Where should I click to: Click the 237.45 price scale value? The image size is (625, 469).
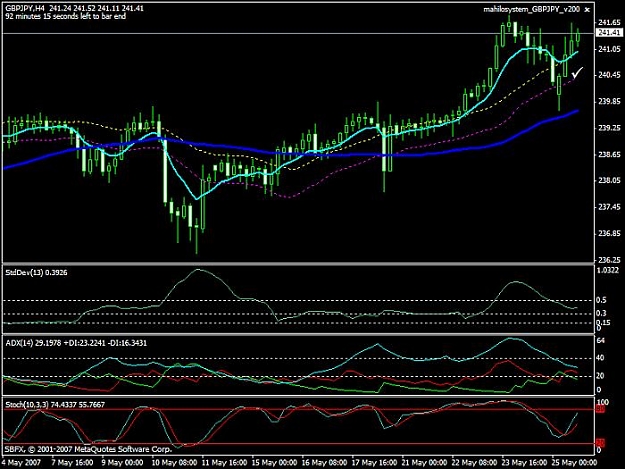[609, 207]
